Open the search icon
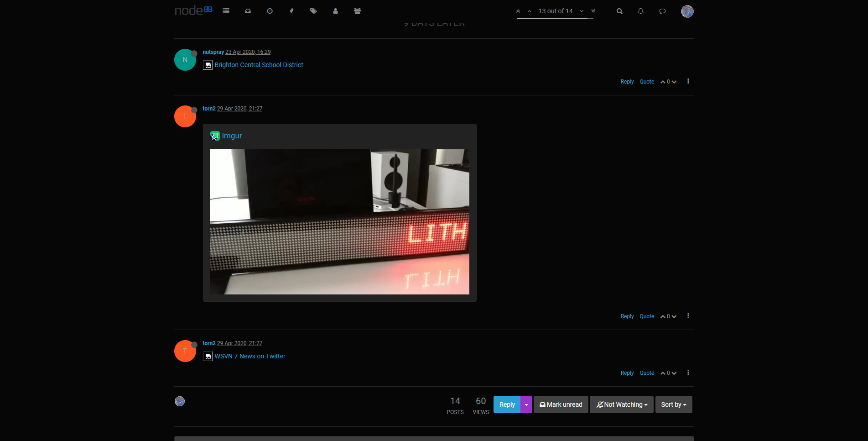 click(619, 11)
